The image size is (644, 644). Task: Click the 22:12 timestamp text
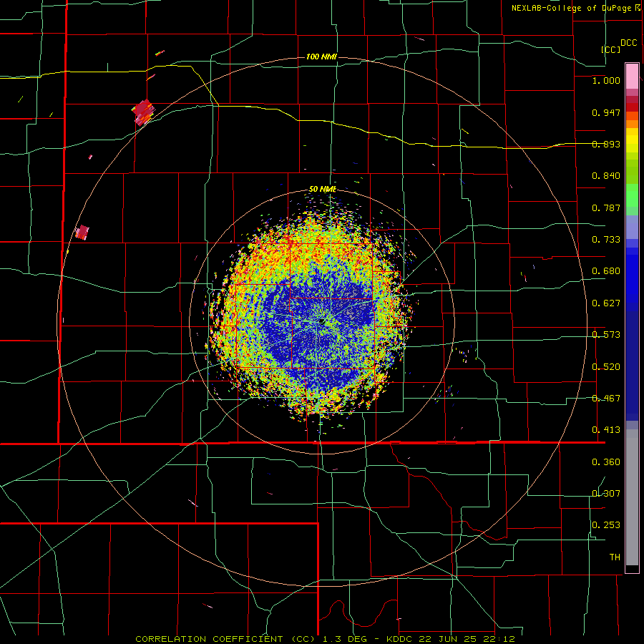499,639
